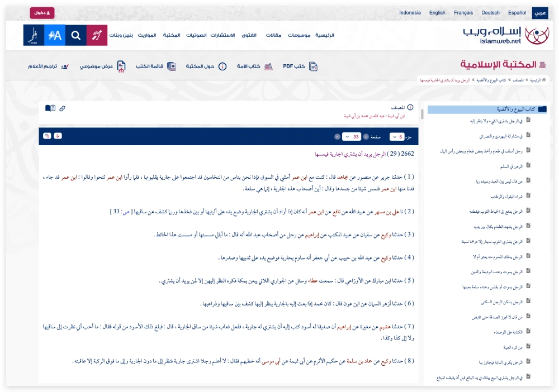The width and height of the screenshot is (559, 392).
Task: Open the copy link chain icon
Action: 62,108
